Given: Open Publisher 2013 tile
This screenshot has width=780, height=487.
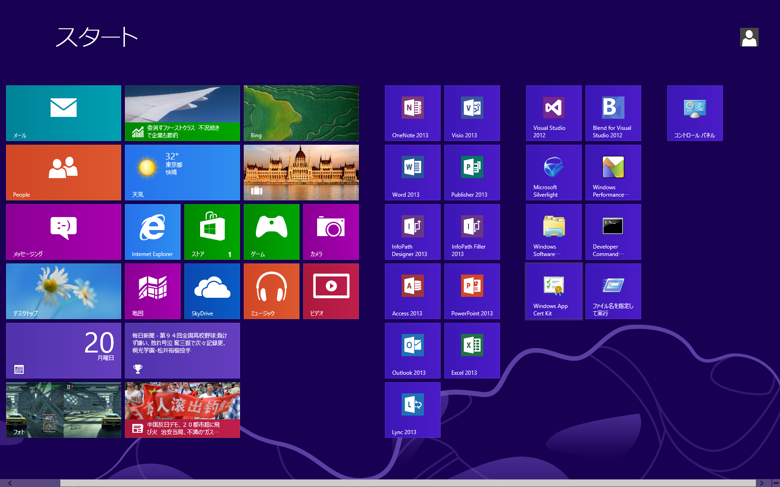Looking at the screenshot, I should [472, 172].
